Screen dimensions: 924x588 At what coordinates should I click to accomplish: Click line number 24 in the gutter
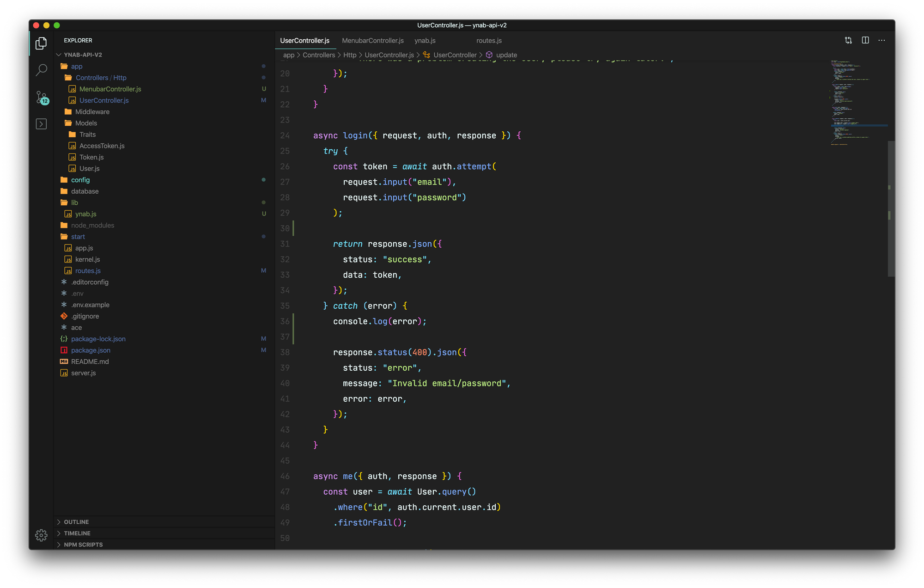point(285,135)
